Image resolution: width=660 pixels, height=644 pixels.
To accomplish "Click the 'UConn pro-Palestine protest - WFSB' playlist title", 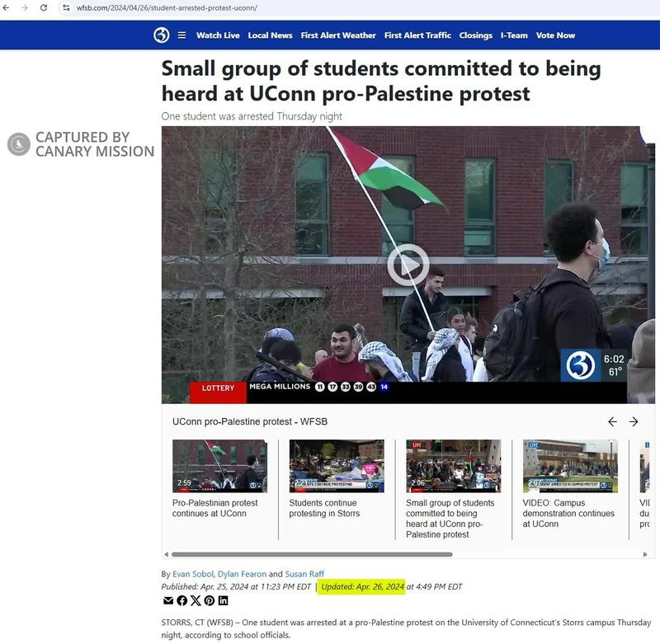I will point(250,421).
